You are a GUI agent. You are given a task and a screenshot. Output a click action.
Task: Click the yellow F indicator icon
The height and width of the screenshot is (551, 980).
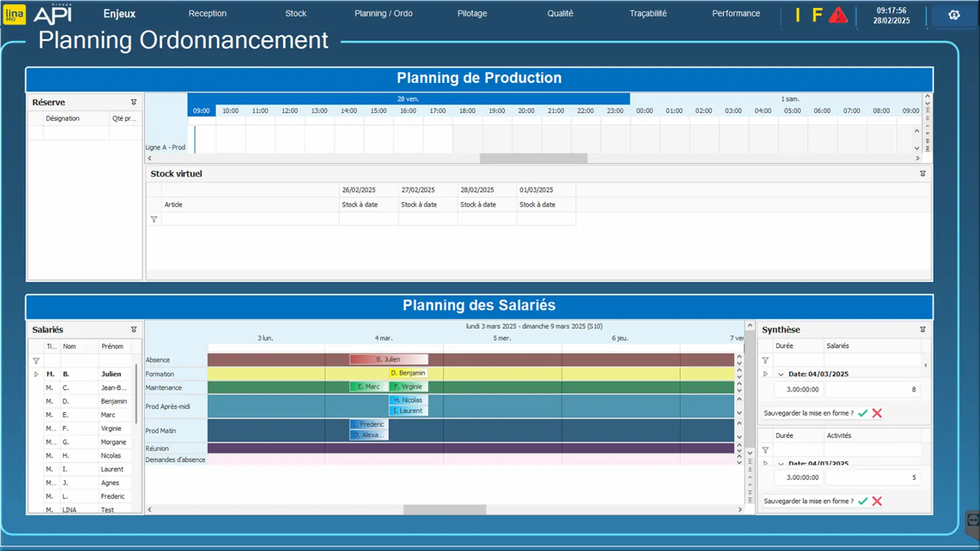(x=817, y=15)
